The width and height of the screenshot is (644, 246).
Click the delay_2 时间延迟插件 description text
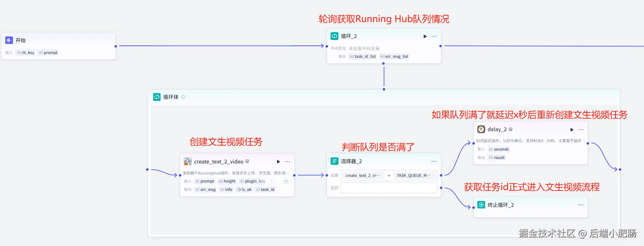[530, 141]
